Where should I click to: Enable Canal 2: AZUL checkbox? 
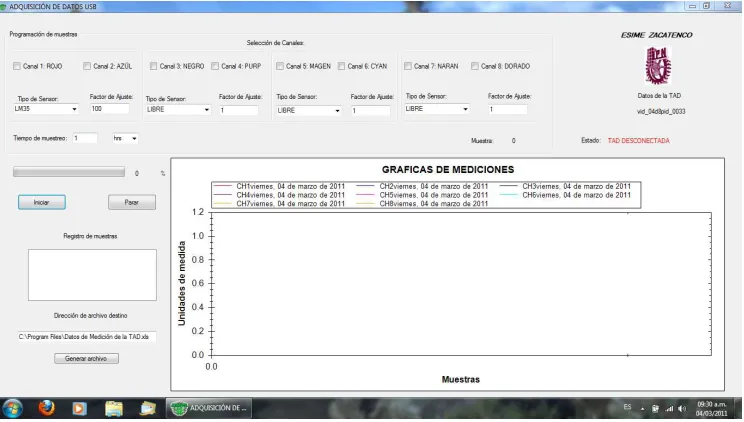click(x=87, y=66)
